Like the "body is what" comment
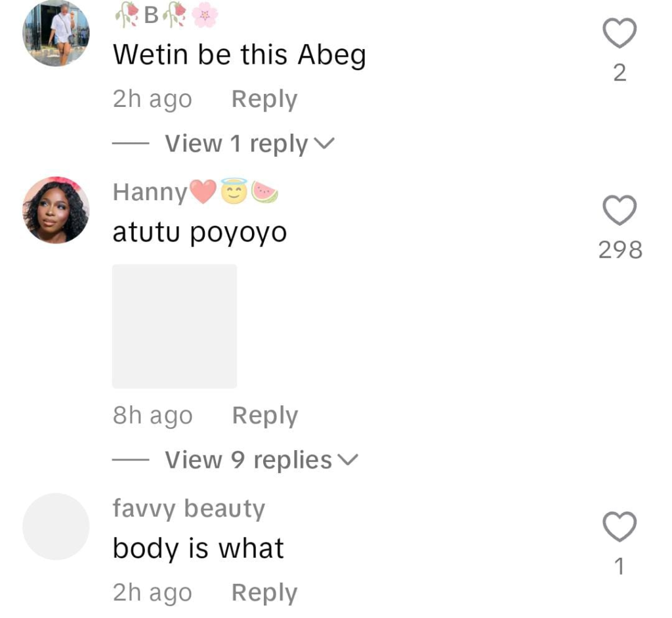 click(619, 527)
